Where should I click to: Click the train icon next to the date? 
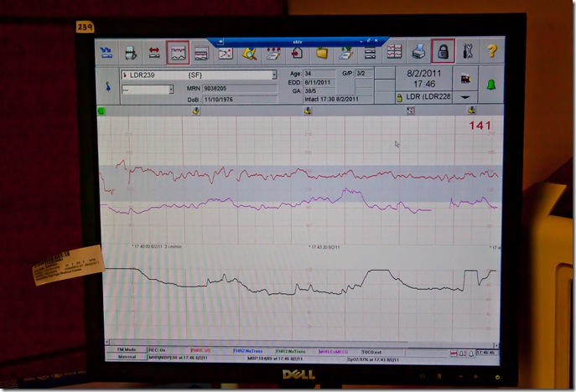465,78
